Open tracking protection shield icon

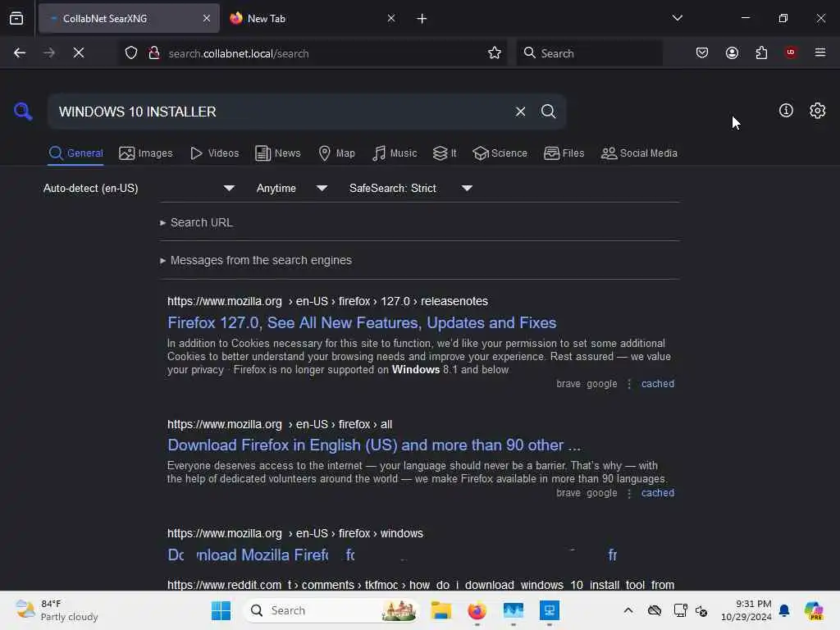[x=131, y=53]
